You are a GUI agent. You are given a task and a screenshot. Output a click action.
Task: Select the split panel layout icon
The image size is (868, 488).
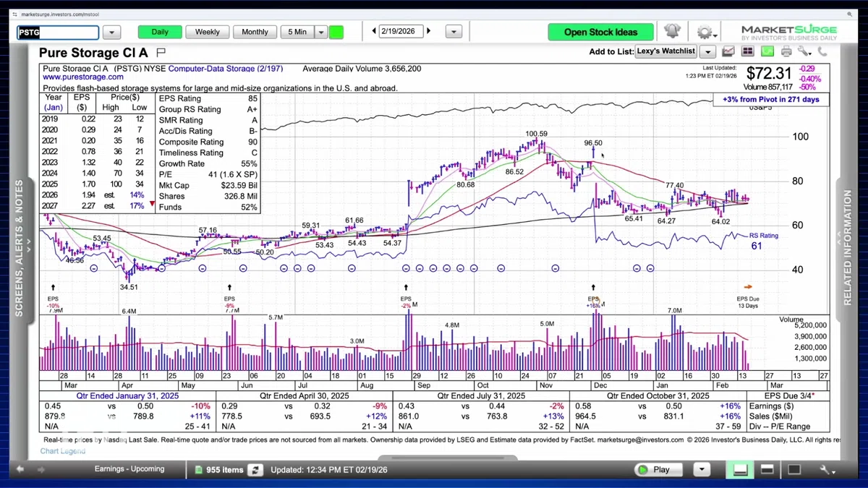pos(767,469)
